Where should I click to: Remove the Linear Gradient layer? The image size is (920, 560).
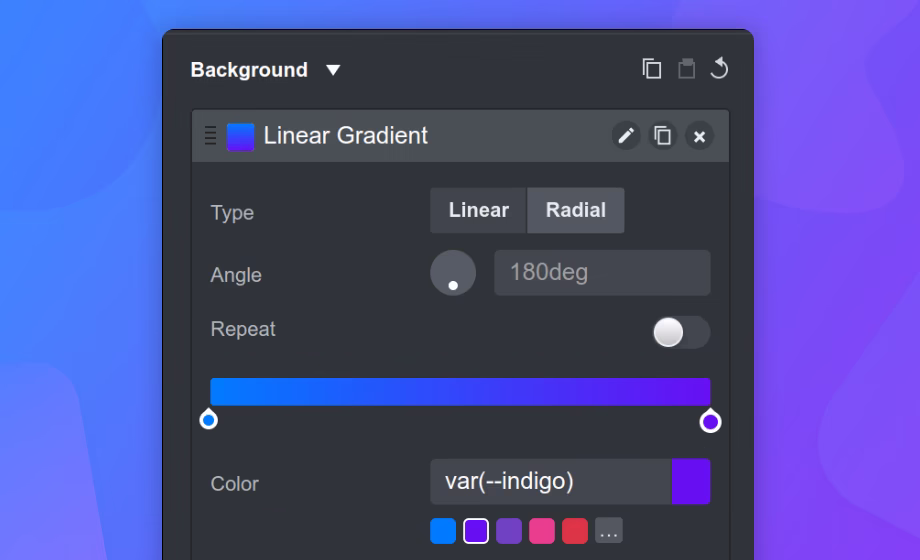click(x=699, y=136)
